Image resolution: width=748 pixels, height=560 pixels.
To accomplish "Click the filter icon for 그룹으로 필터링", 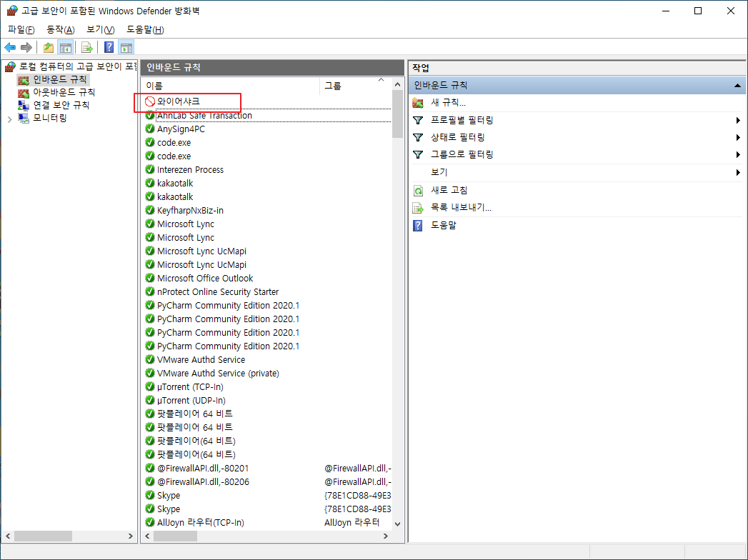I will click(x=418, y=154).
